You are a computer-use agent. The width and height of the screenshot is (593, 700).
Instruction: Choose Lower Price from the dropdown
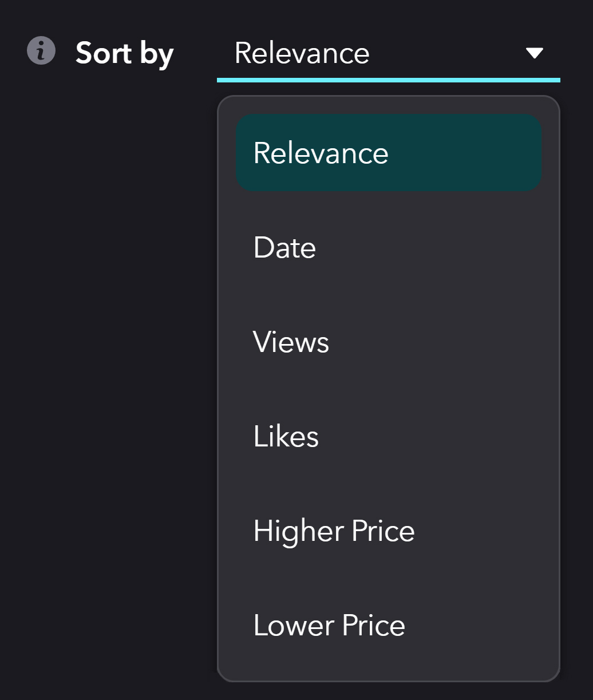click(x=389, y=625)
